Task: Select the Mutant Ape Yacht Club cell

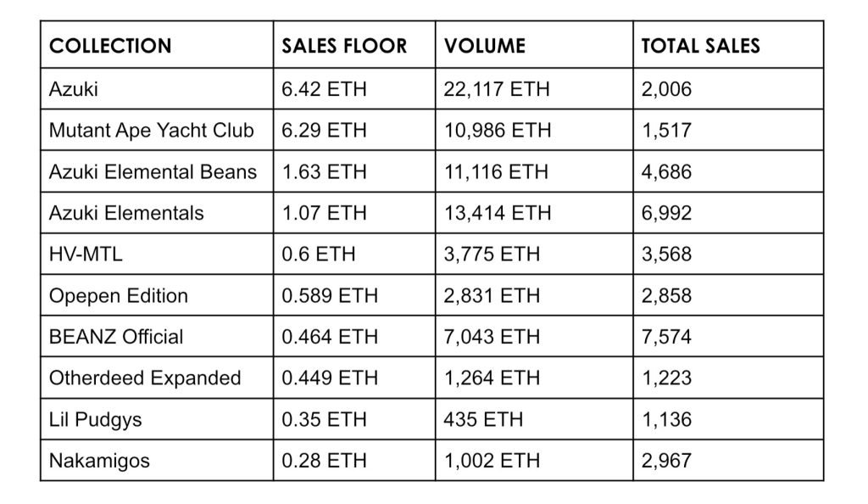Action: click(152, 131)
